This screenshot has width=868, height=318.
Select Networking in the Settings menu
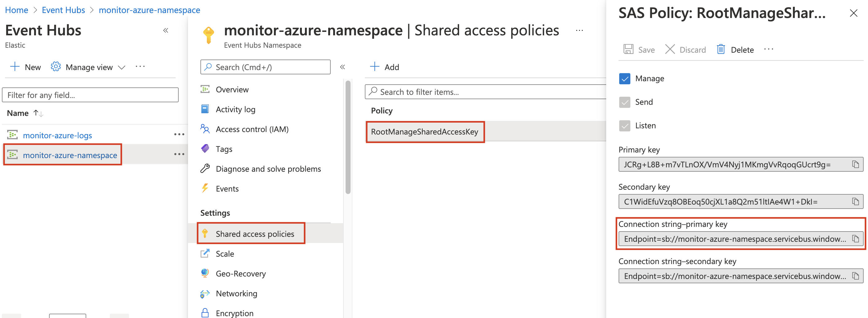[236, 294]
